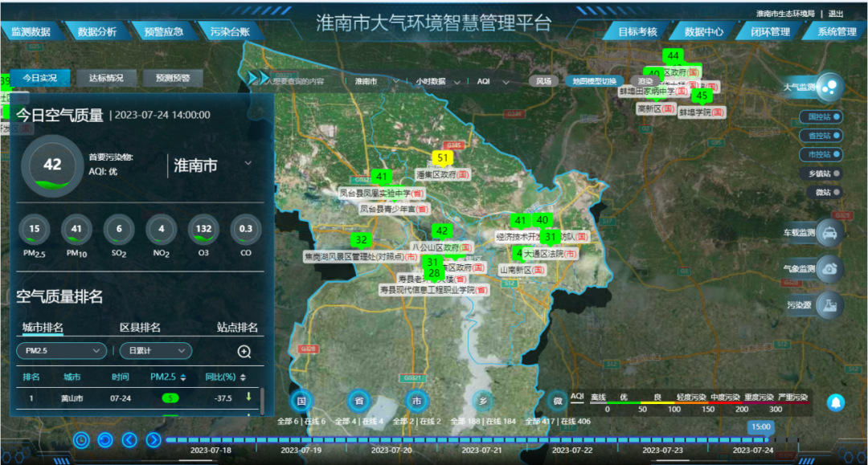
Task: Click the yellow 51 station marker
Action: 442,159
